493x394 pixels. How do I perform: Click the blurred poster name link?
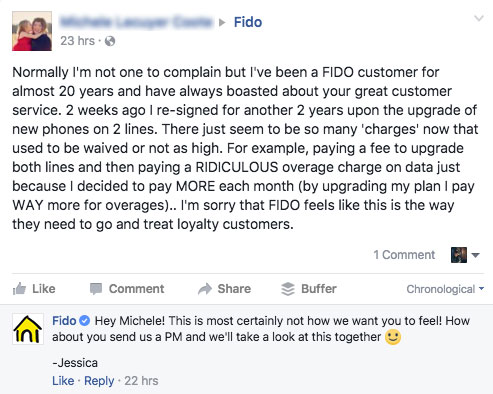click(136, 22)
